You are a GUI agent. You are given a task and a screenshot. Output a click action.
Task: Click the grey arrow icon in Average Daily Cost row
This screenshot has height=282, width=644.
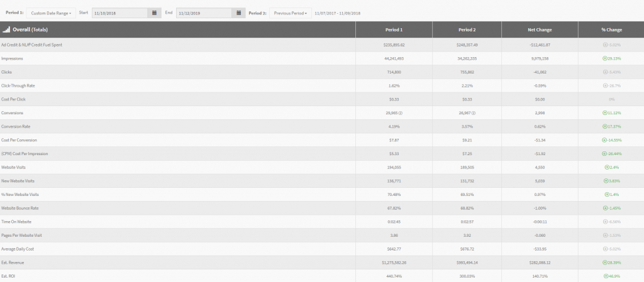click(605, 249)
